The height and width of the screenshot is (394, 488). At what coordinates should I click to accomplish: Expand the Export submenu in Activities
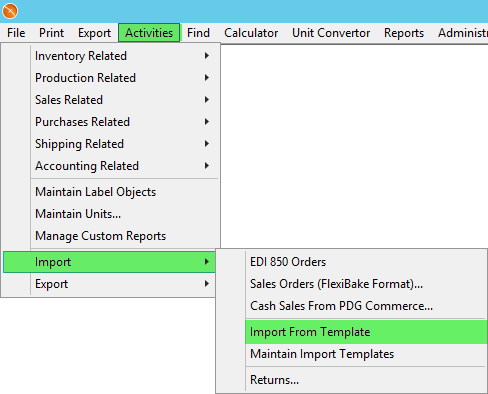click(x=109, y=284)
